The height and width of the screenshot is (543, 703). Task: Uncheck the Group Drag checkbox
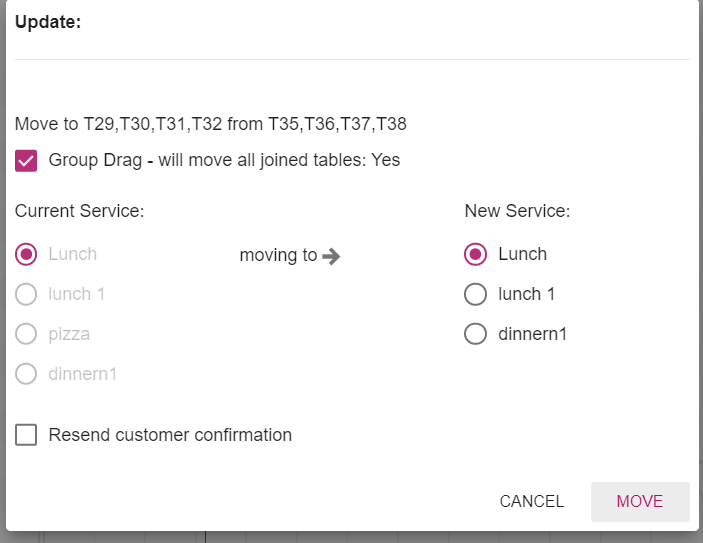pyautogui.click(x=27, y=160)
